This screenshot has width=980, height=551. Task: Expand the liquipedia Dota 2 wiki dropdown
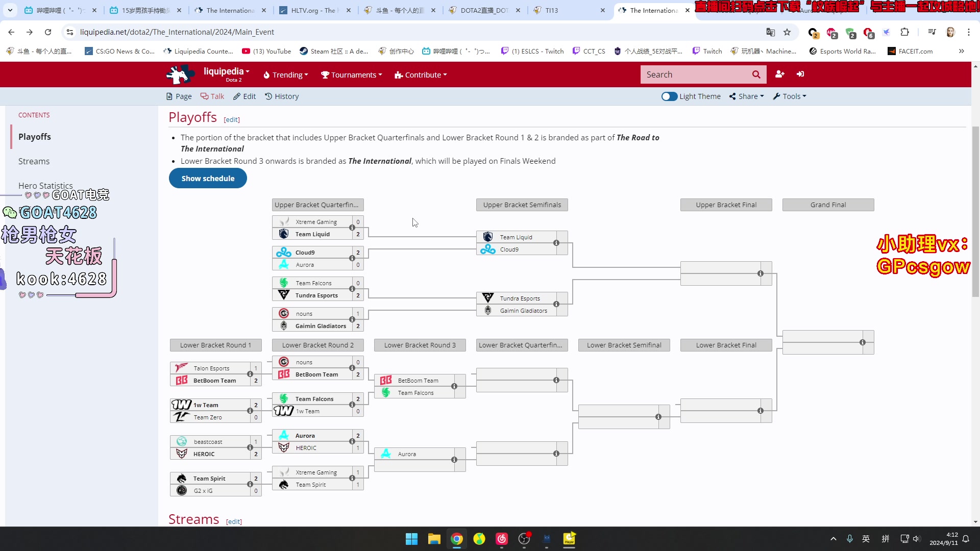(227, 74)
